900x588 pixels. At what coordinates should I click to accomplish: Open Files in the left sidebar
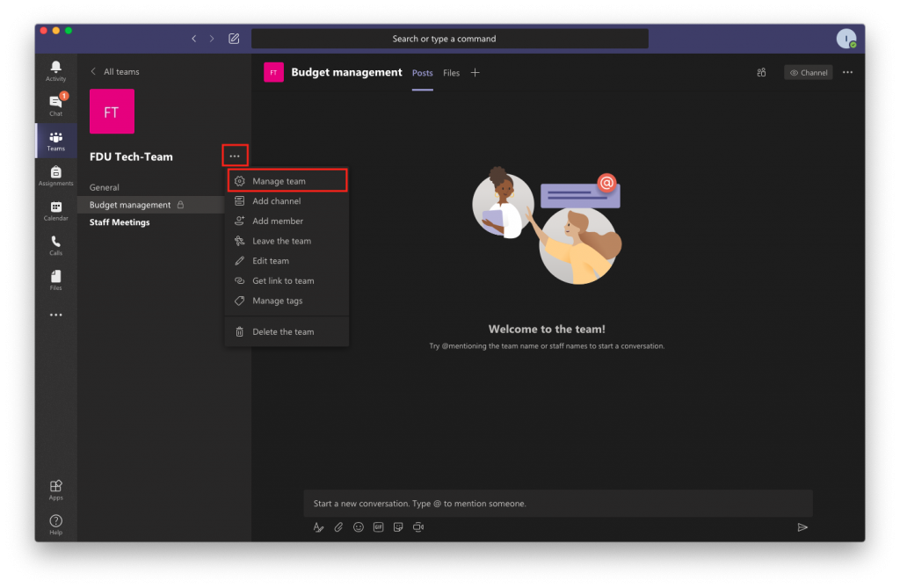55,280
